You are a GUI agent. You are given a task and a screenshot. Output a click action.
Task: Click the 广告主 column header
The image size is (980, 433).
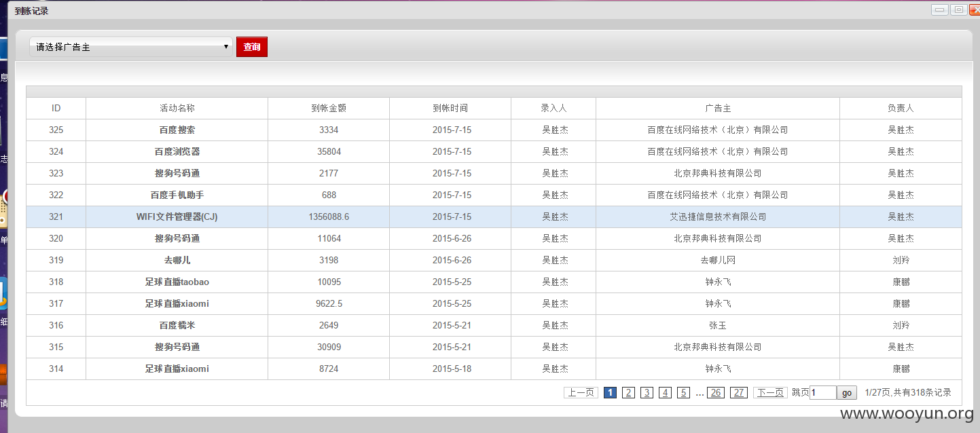point(718,108)
